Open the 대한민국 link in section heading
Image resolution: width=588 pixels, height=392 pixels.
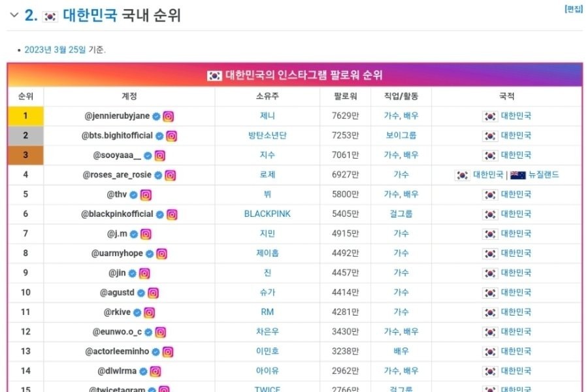coord(90,16)
